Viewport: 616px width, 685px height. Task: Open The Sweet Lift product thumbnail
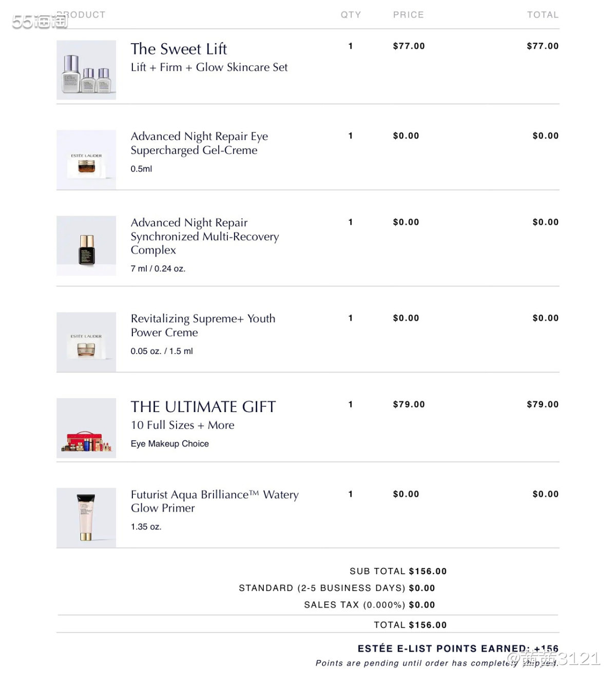tap(86, 70)
